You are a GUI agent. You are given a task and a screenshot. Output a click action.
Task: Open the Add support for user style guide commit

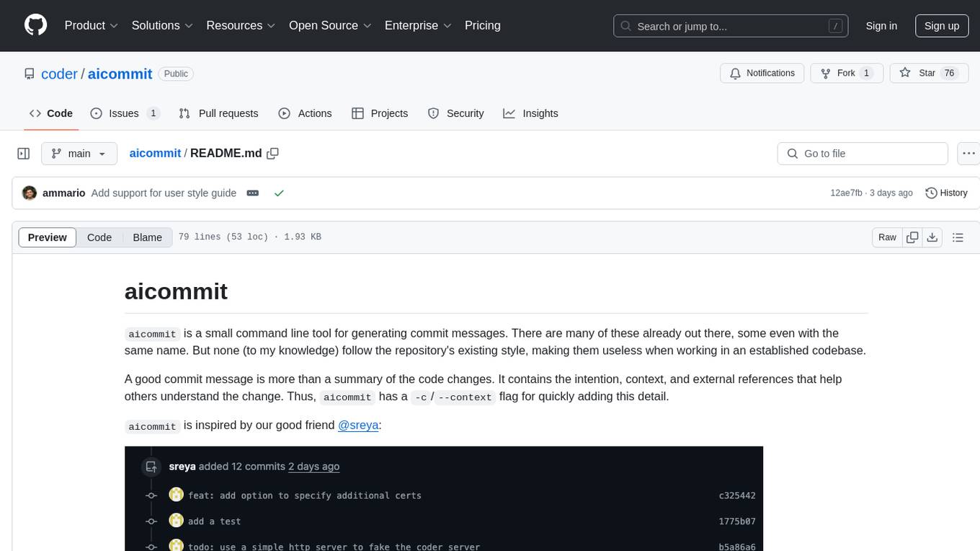[x=164, y=193]
